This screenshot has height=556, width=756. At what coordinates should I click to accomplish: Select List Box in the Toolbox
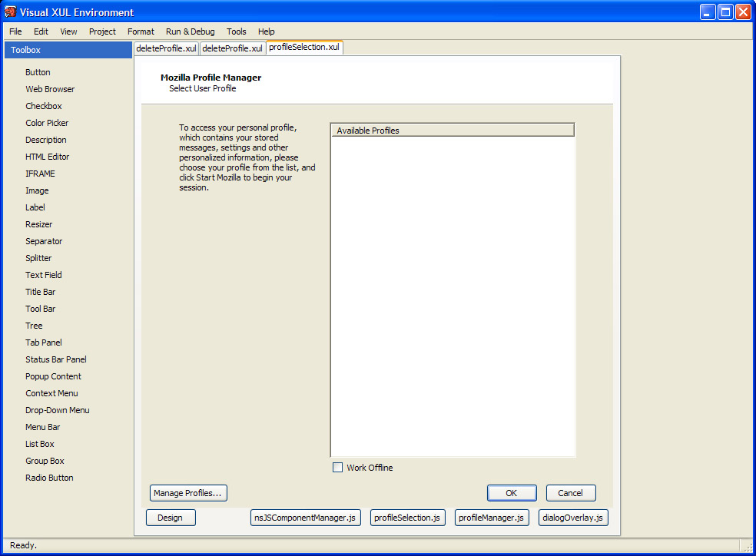click(x=40, y=444)
